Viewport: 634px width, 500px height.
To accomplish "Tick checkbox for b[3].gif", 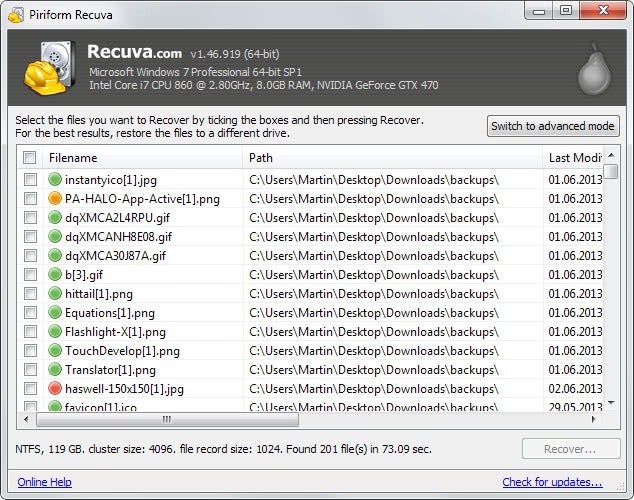I will (30, 274).
